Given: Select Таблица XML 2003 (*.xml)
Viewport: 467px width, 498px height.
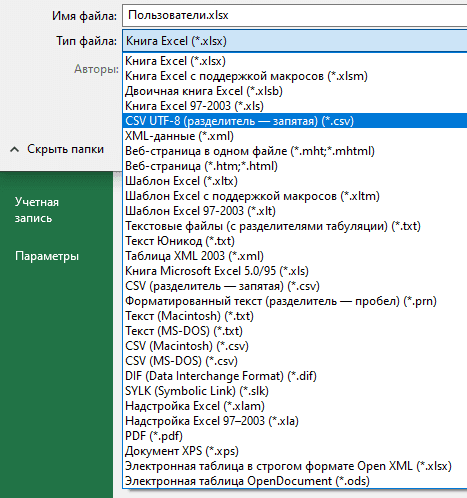Looking at the screenshot, I should (x=295, y=256).
